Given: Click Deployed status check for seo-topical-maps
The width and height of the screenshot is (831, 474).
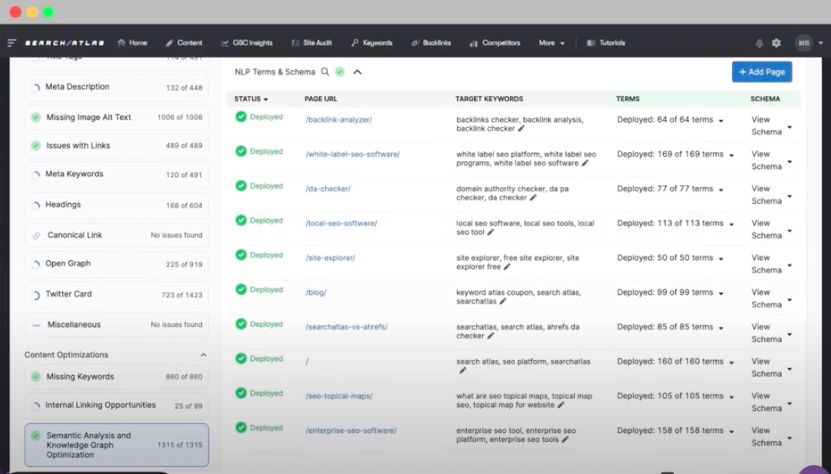Looking at the screenshot, I should pos(241,393).
